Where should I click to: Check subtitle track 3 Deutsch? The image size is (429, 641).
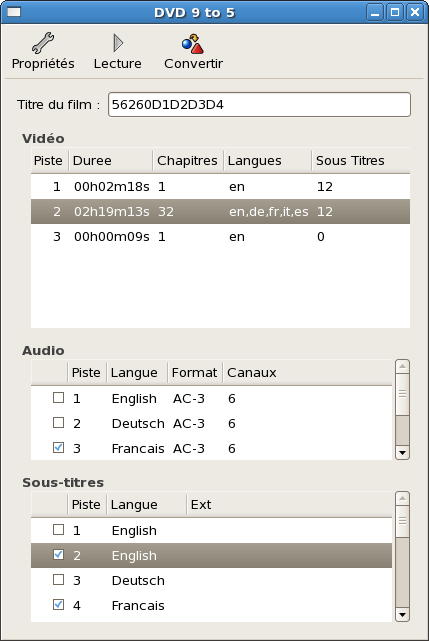(58, 579)
